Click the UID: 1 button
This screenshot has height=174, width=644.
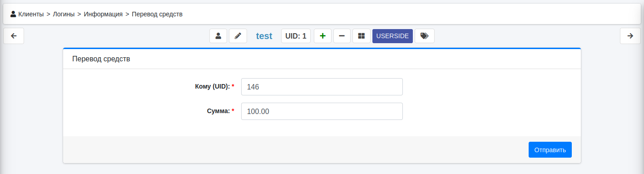(296, 36)
